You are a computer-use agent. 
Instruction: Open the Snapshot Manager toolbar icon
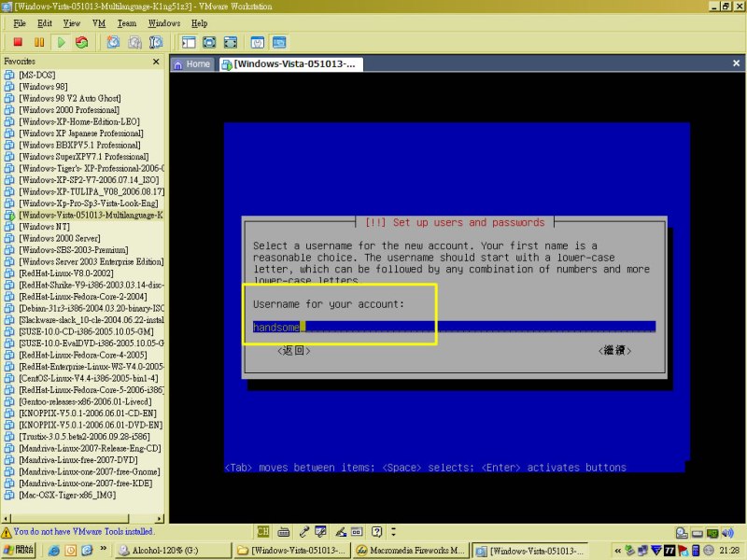pos(156,42)
